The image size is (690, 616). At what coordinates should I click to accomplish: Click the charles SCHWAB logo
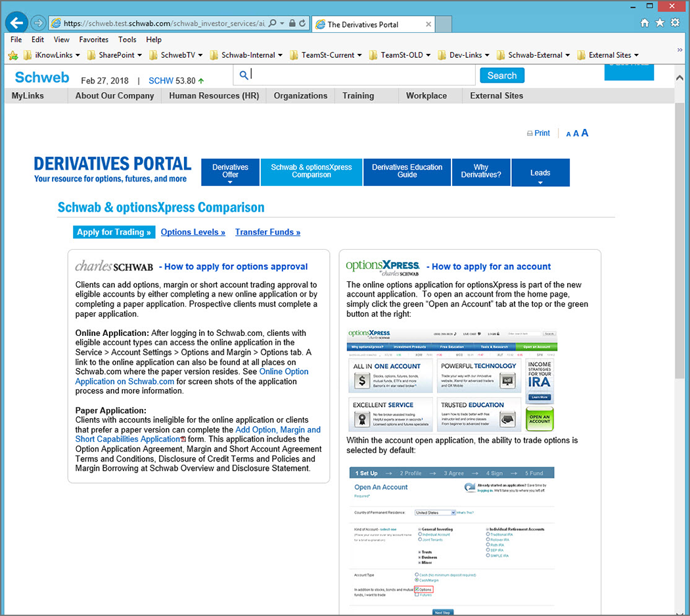tap(114, 266)
